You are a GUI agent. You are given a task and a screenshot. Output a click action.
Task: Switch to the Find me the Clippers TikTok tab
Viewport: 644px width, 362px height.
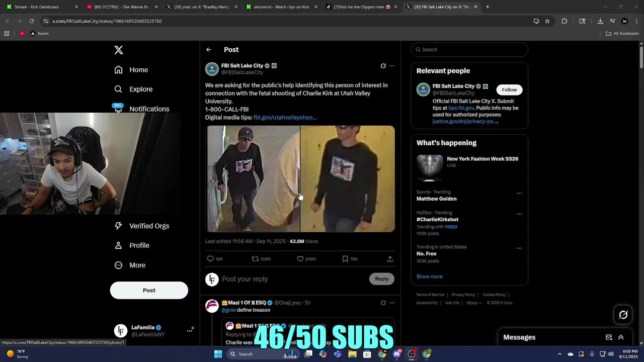tap(362, 7)
